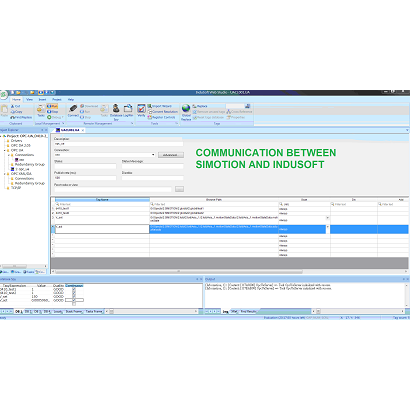Collapse Connections under the OPC UA folder

[9, 155]
